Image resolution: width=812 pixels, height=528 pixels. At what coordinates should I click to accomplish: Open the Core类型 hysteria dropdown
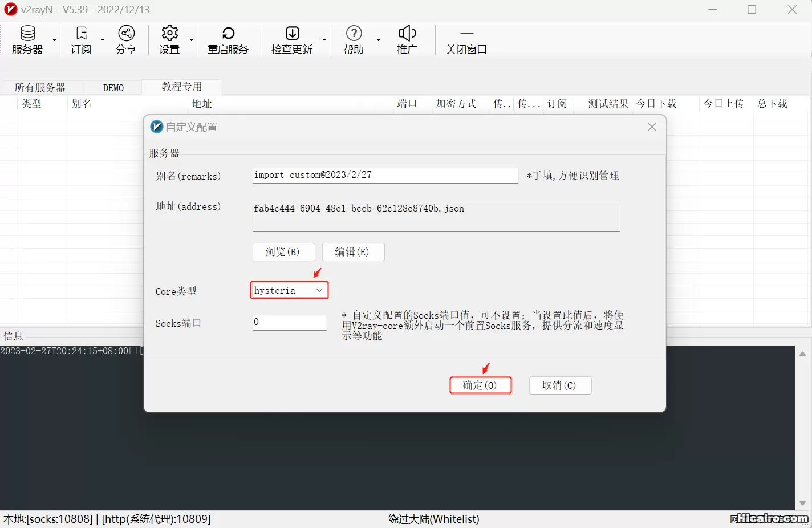289,290
